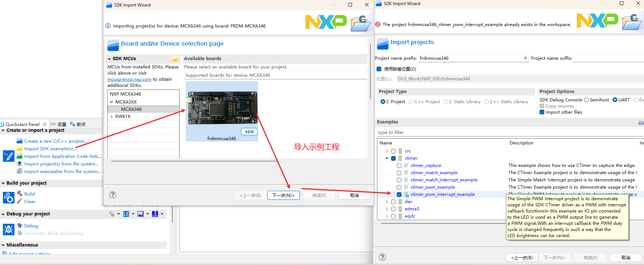This screenshot has height=265, width=644.
Task: Expand the eqdc examples group
Action: tap(387, 216)
